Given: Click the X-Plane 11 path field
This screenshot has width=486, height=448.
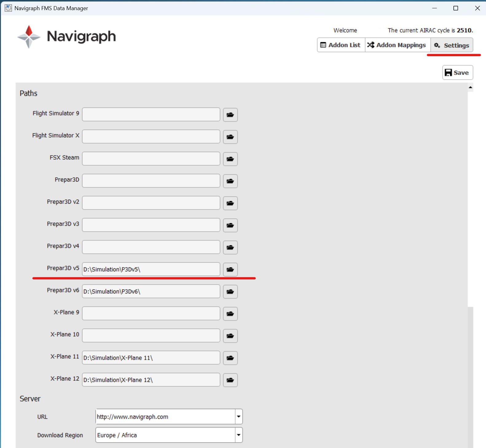Looking at the screenshot, I should [x=151, y=358].
